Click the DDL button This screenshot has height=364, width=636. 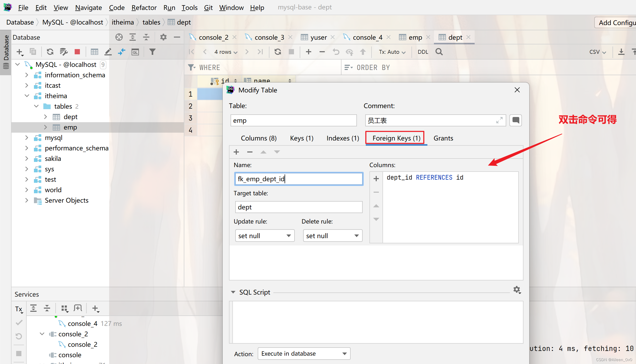click(x=423, y=52)
